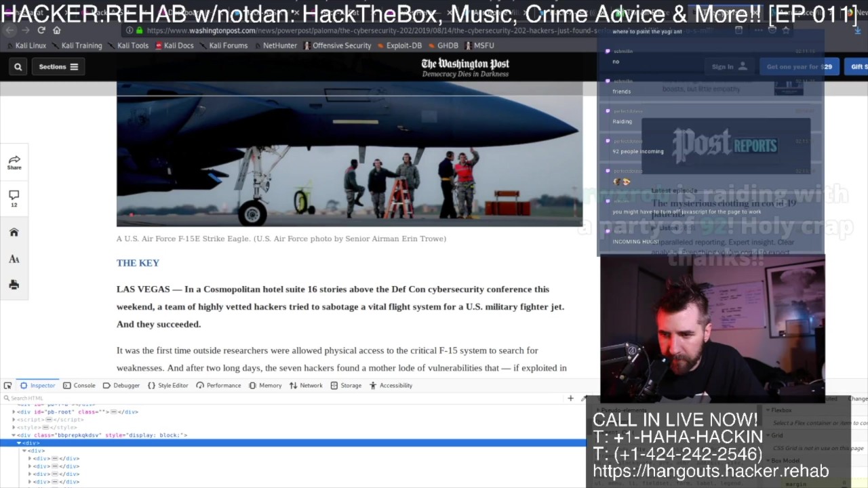Image resolution: width=868 pixels, height=488 pixels.
Task: Open the Exploit-DB bookmark
Action: [x=399, y=45]
